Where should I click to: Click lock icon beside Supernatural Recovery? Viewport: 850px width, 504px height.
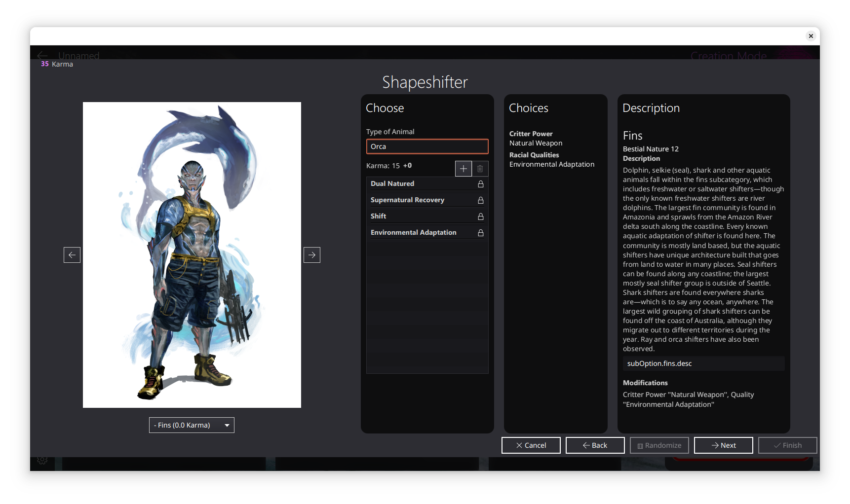[480, 200]
